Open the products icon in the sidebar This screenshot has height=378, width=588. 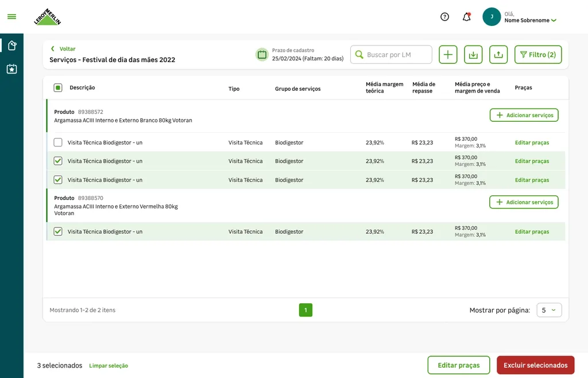(x=11, y=45)
